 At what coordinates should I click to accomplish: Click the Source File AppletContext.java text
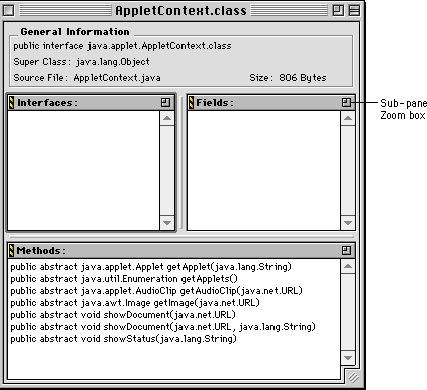(x=87, y=78)
